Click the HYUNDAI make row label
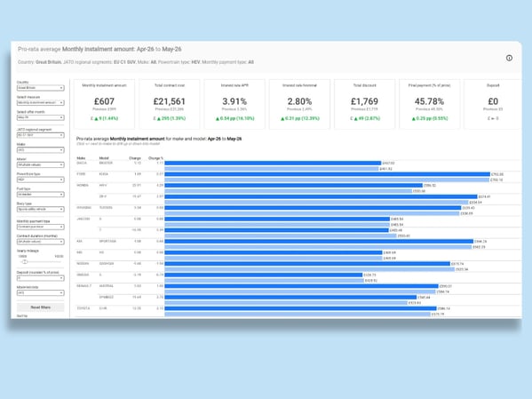The image size is (532, 399). pyautogui.click(x=83, y=207)
